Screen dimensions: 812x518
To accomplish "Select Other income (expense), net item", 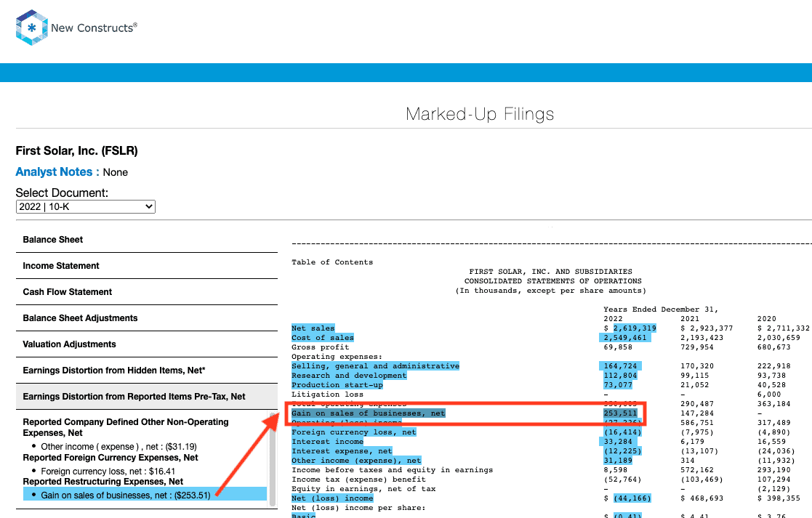I will tap(118, 447).
